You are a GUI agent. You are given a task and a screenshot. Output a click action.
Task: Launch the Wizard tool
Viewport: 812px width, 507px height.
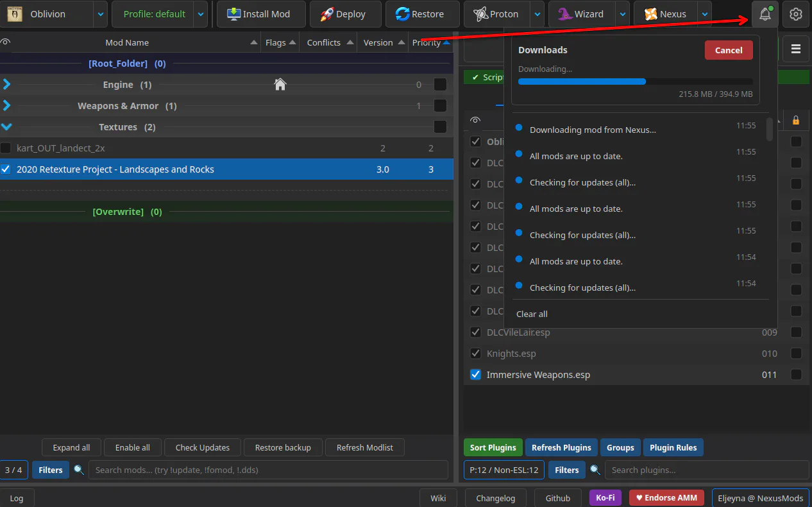[x=581, y=14]
